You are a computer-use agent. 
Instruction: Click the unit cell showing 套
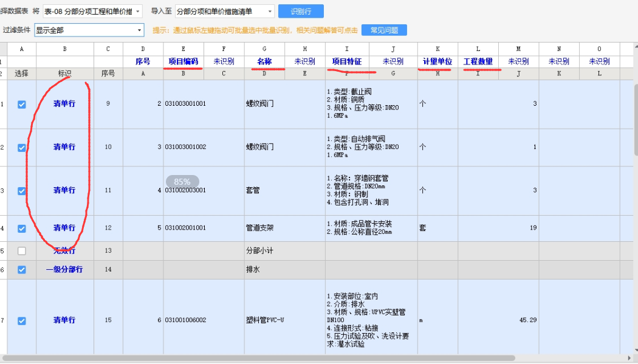point(438,228)
